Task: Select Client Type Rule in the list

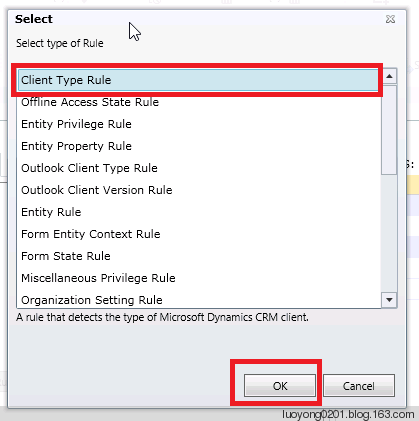Action: 198,80
